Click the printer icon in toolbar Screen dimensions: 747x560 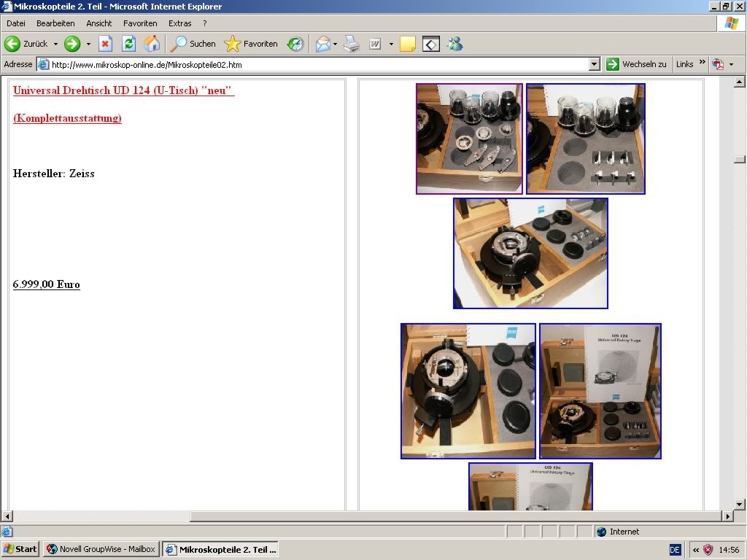pyautogui.click(x=352, y=44)
